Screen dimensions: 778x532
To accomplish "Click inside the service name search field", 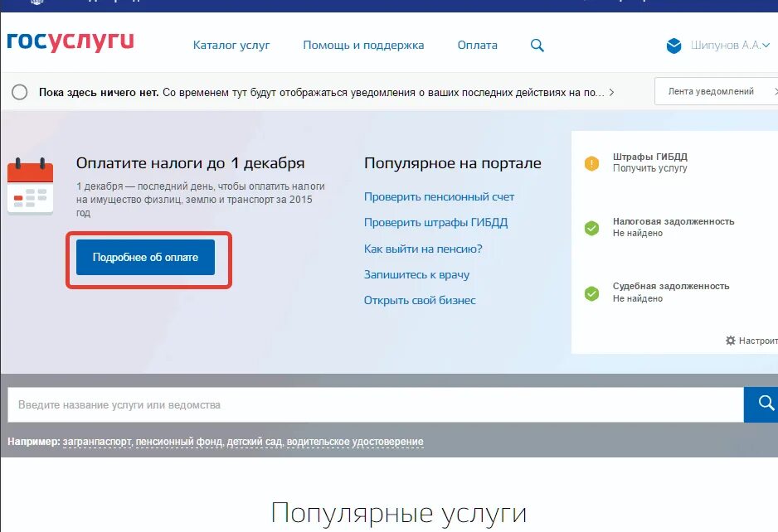I will [376, 404].
